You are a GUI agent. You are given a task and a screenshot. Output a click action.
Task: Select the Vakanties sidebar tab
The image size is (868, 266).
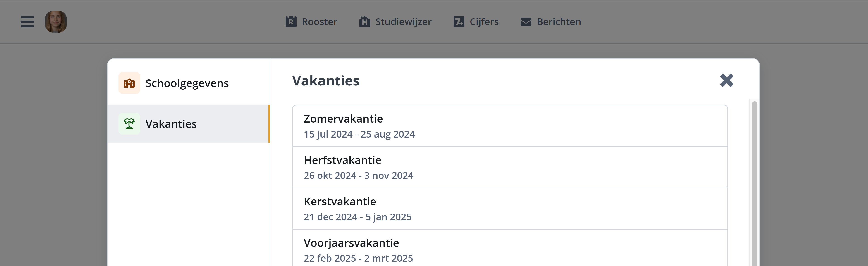(188, 123)
